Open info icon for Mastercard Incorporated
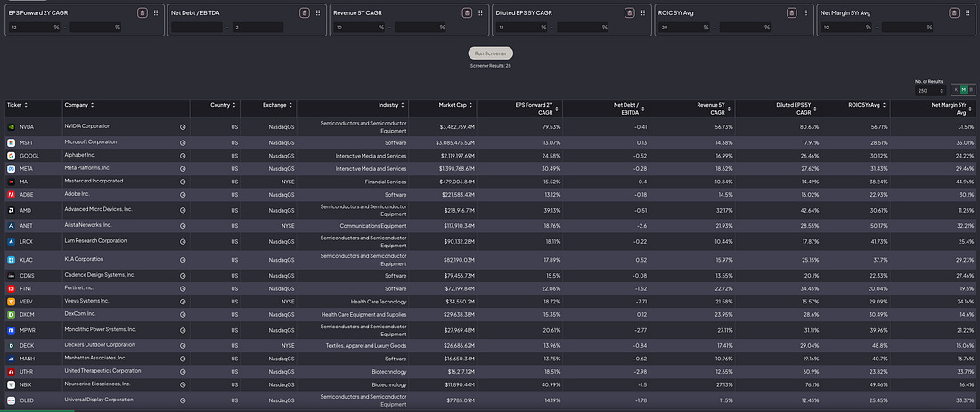Image resolution: width=980 pixels, height=412 pixels. [x=183, y=182]
